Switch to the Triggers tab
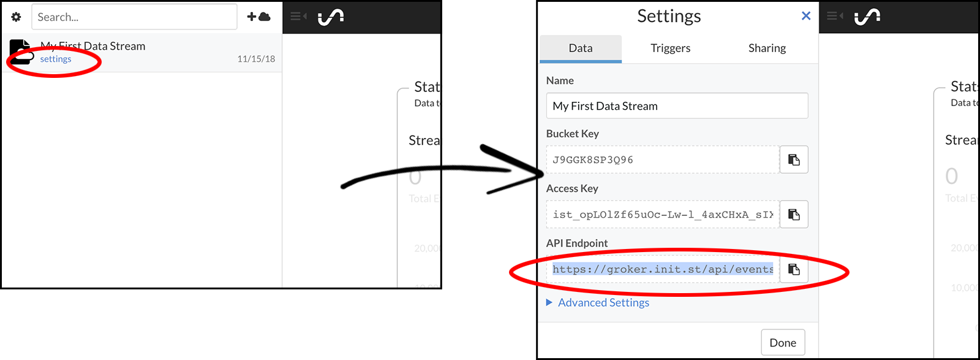 coord(670,48)
